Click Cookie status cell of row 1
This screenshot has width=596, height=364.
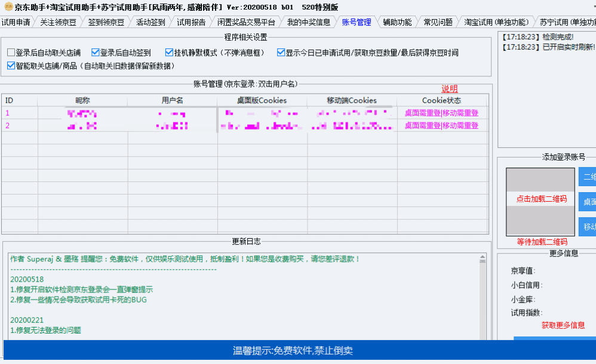point(442,113)
